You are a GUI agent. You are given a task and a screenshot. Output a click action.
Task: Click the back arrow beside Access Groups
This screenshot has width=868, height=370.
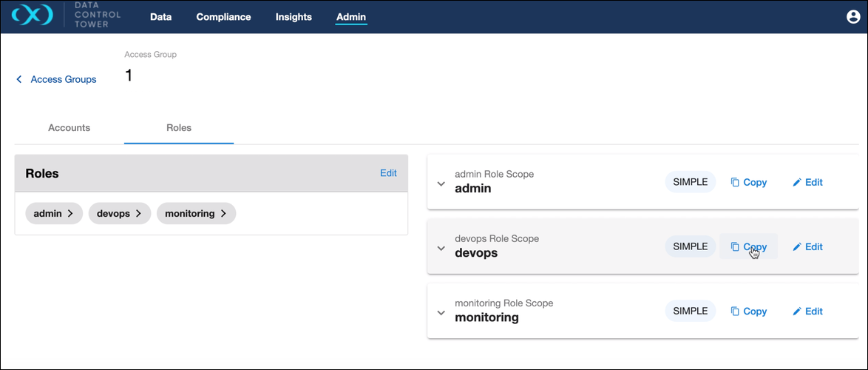[x=19, y=79]
